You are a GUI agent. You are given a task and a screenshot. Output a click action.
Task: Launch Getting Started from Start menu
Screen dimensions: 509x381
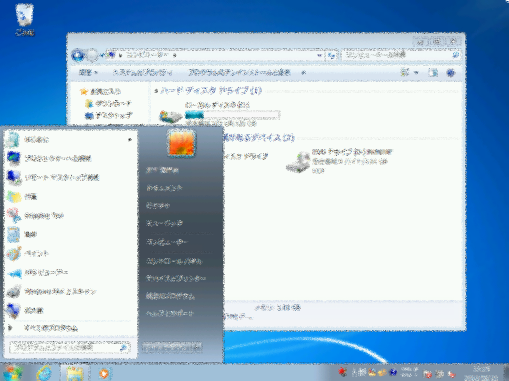[70, 140]
